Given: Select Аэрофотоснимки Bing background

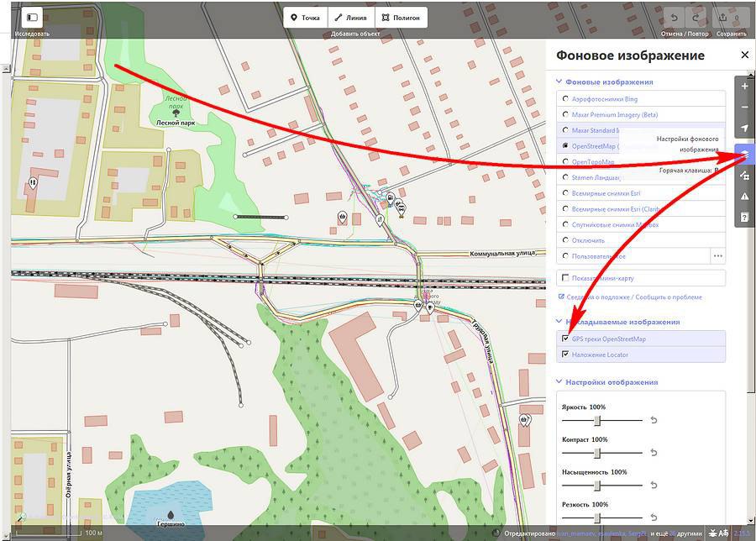Looking at the screenshot, I should (641, 99).
